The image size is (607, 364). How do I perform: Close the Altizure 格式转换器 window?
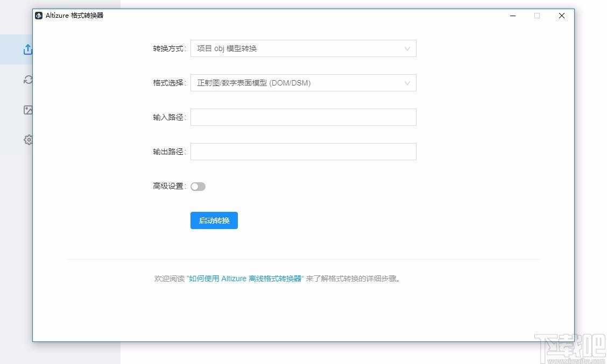(562, 16)
